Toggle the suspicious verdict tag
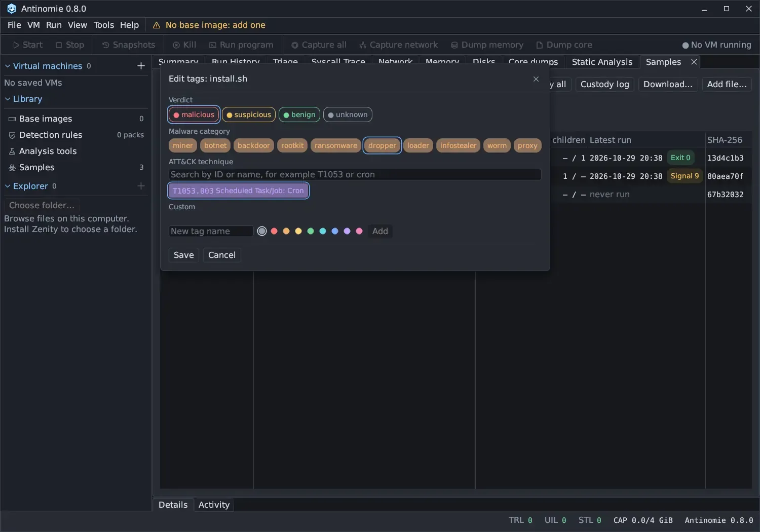Screen dimensions: 760x532 click(249, 115)
